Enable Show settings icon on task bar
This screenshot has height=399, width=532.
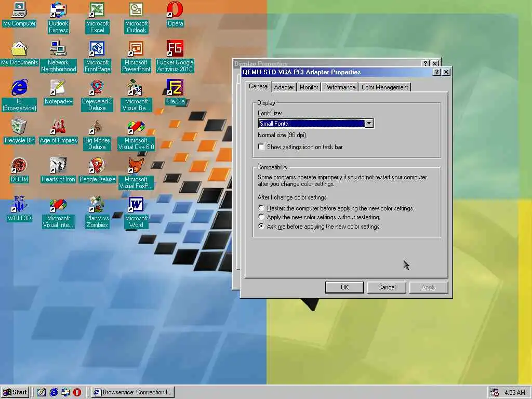[261, 147]
